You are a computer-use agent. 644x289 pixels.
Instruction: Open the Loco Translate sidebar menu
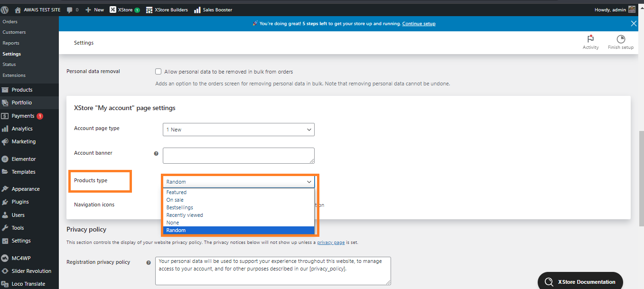pyautogui.click(x=29, y=284)
